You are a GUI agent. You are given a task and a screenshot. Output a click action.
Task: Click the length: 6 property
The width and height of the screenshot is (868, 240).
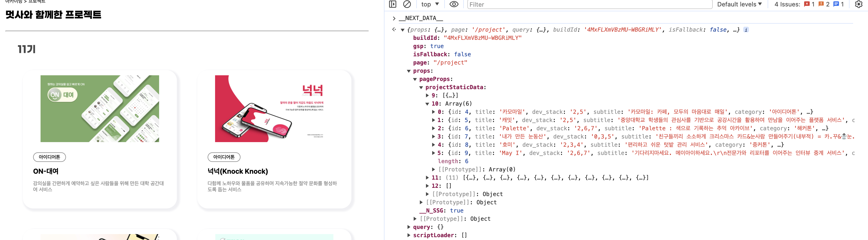tap(453, 161)
